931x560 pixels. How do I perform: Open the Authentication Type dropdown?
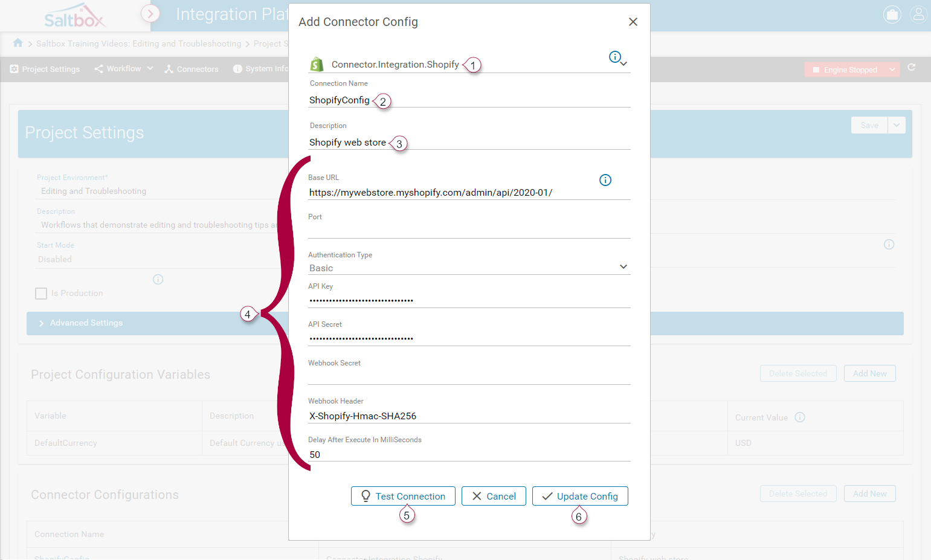click(x=469, y=268)
